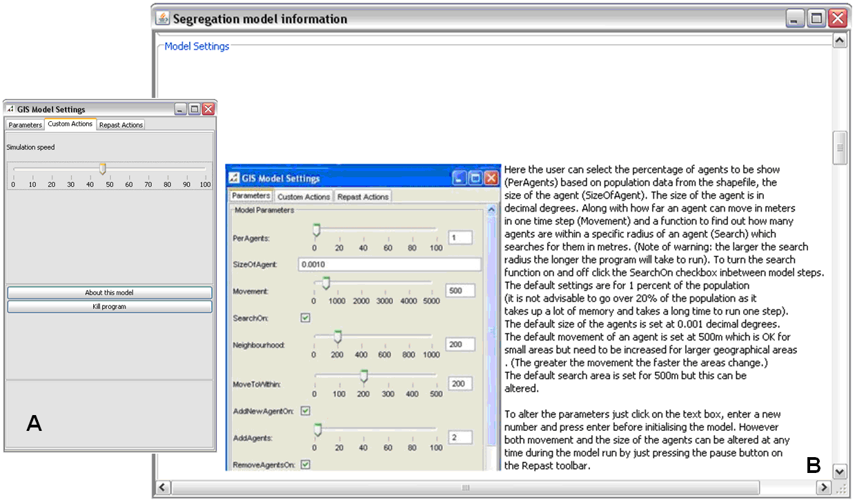Image resolution: width=855 pixels, height=504 pixels.
Task: Click the Model Settings section heading
Action: pyautogui.click(x=197, y=47)
